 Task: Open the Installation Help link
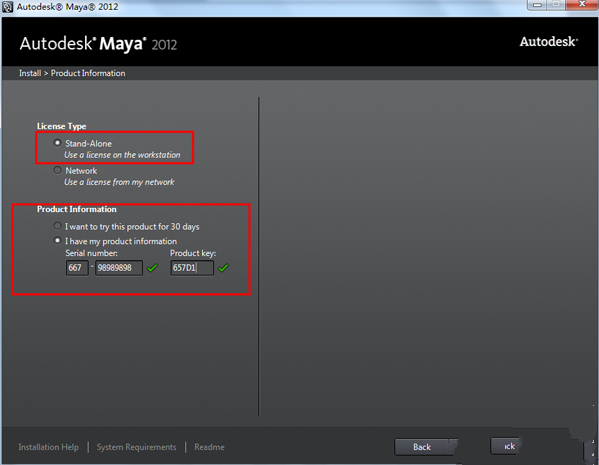49,447
